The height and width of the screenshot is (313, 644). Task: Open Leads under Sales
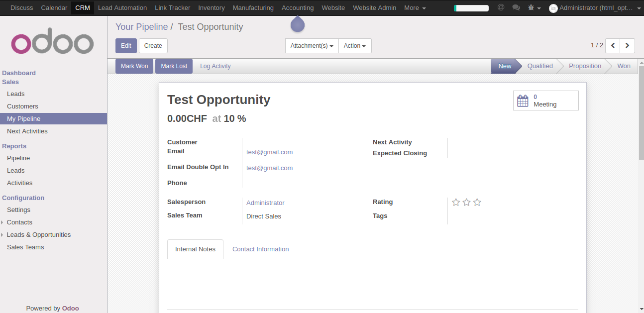[15, 94]
